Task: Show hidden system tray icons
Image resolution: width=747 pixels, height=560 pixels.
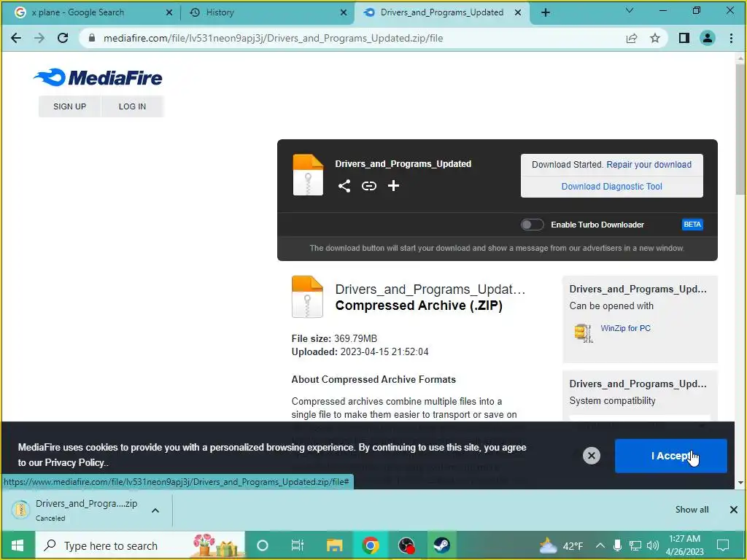Action: click(x=600, y=545)
